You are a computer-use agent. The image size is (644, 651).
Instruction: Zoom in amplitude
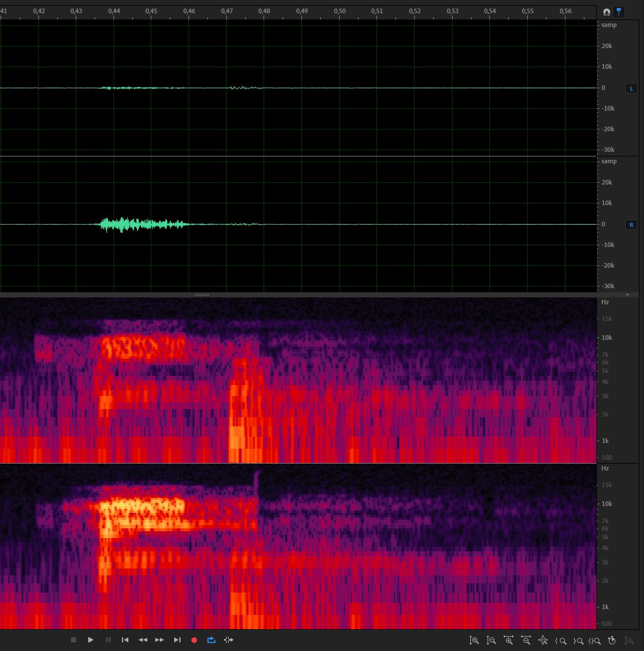coord(474,641)
